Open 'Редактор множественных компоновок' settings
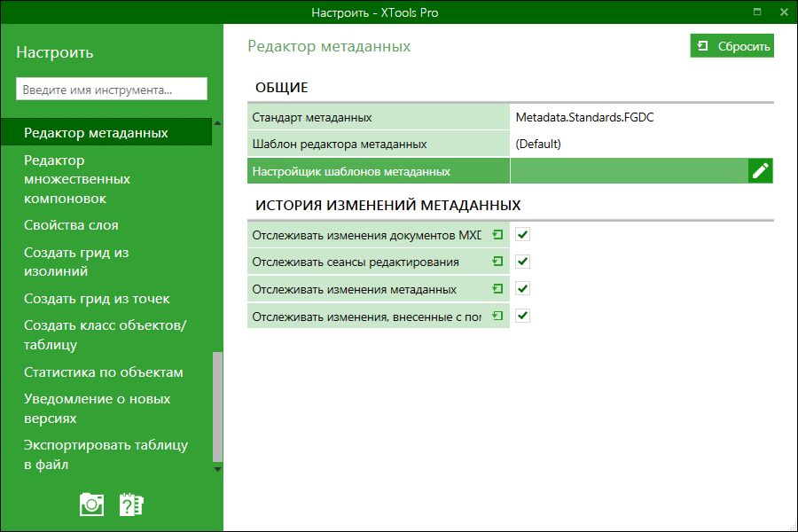The height and width of the screenshot is (532, 798). (x=106, y=179)
